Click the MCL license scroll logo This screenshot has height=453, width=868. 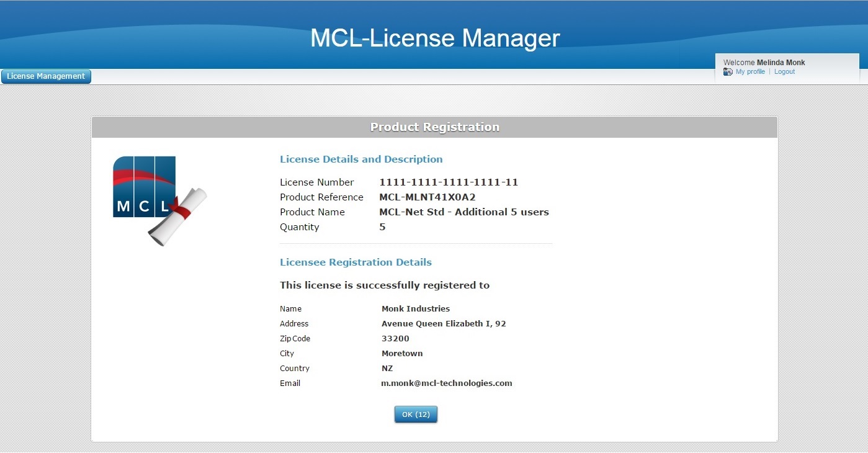pyautogui.click(x=159, y=200)
